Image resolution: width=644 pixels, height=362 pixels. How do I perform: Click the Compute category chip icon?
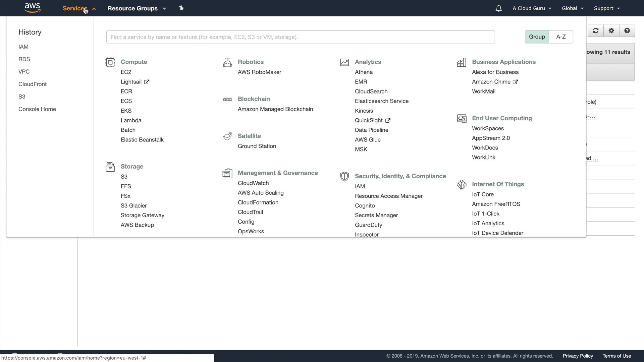coord(110,62)
